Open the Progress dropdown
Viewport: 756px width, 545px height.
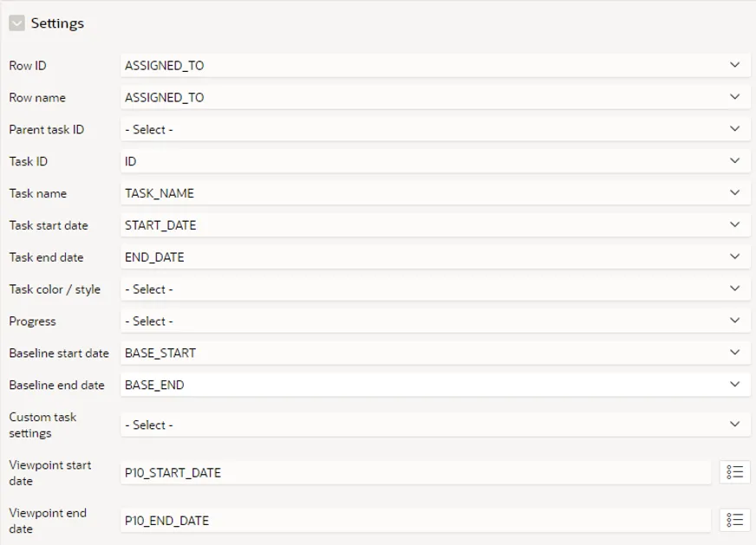(x=434, y=321)
